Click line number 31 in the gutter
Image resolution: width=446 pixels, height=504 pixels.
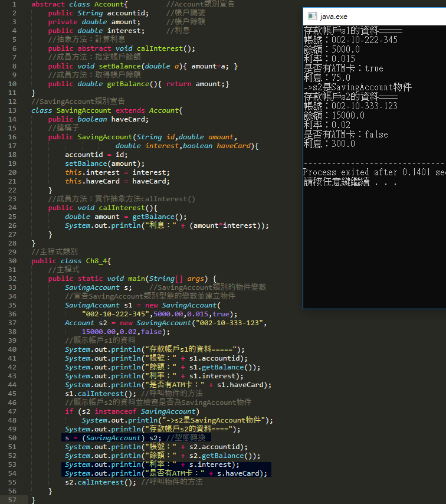point(12,270)
